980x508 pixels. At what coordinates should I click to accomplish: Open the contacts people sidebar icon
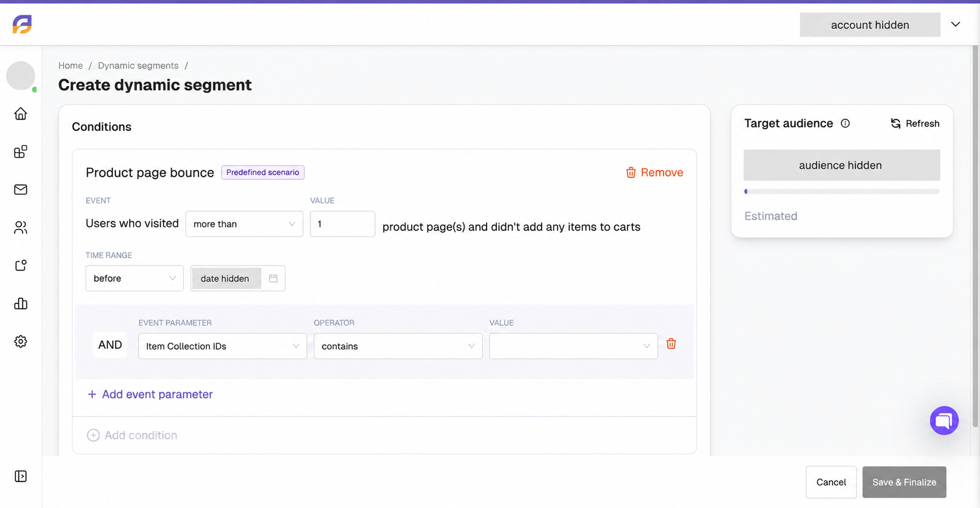coord(21,227)
